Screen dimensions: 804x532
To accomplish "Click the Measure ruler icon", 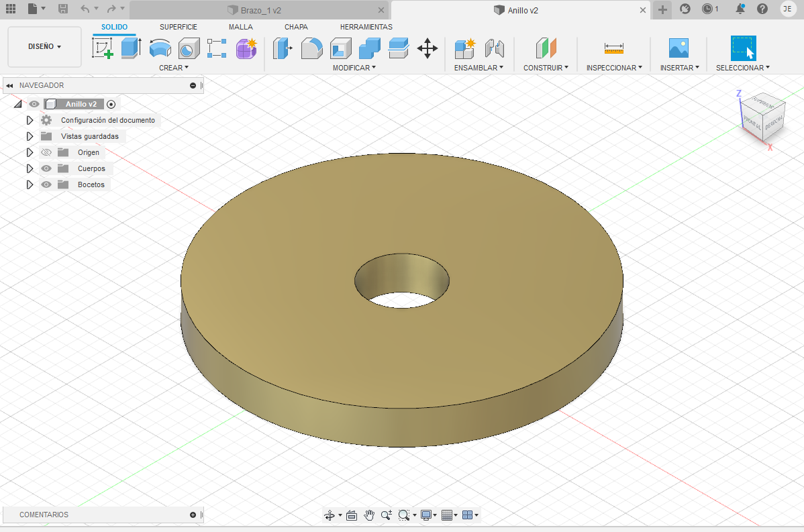I will [x=614, y=48].
